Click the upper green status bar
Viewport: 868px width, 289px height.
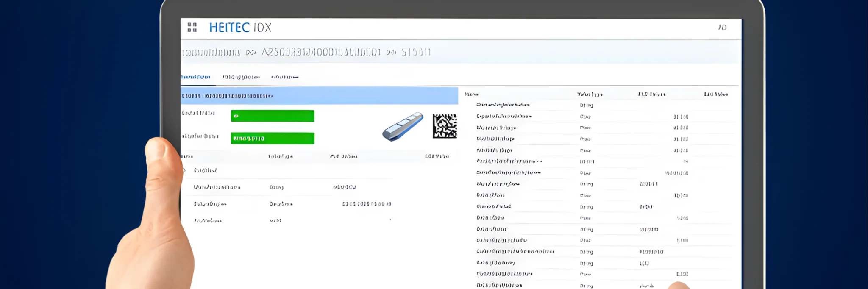click(x=272, y=116)
